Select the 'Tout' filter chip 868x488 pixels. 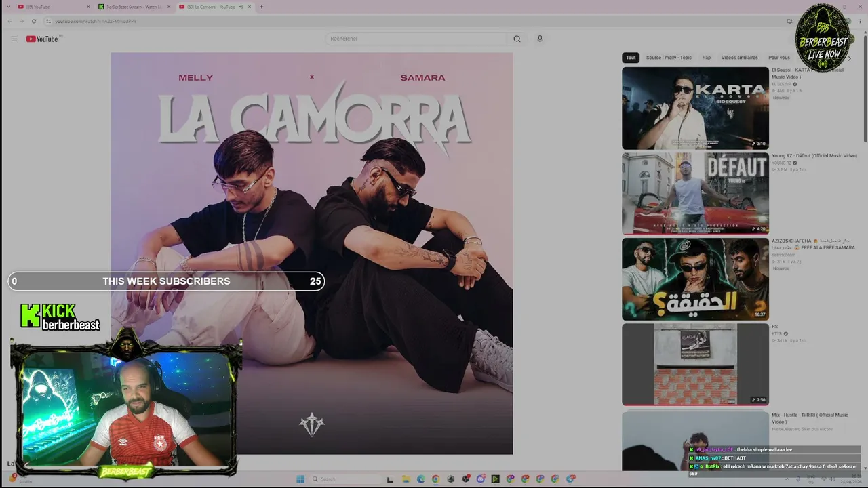(x=631, y=58)
